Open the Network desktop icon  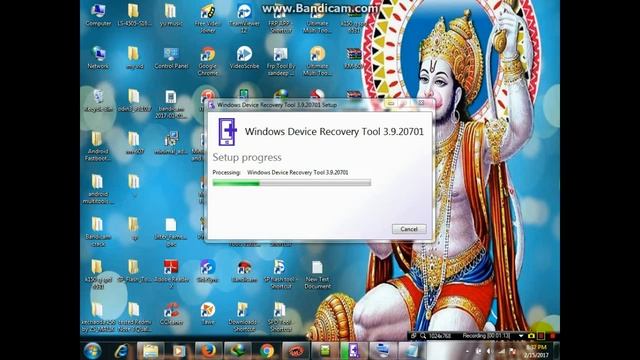pos(98,58)
